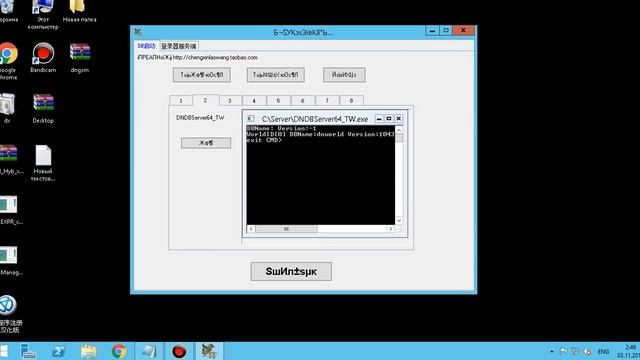Image resolution: width=640 pixels, height=360 pixels.
Task: Select server tab 4
Action: tap(254, 100)
